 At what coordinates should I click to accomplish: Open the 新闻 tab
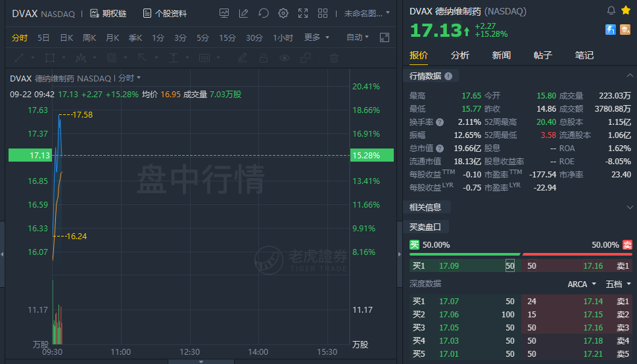(x=502, y=55)
